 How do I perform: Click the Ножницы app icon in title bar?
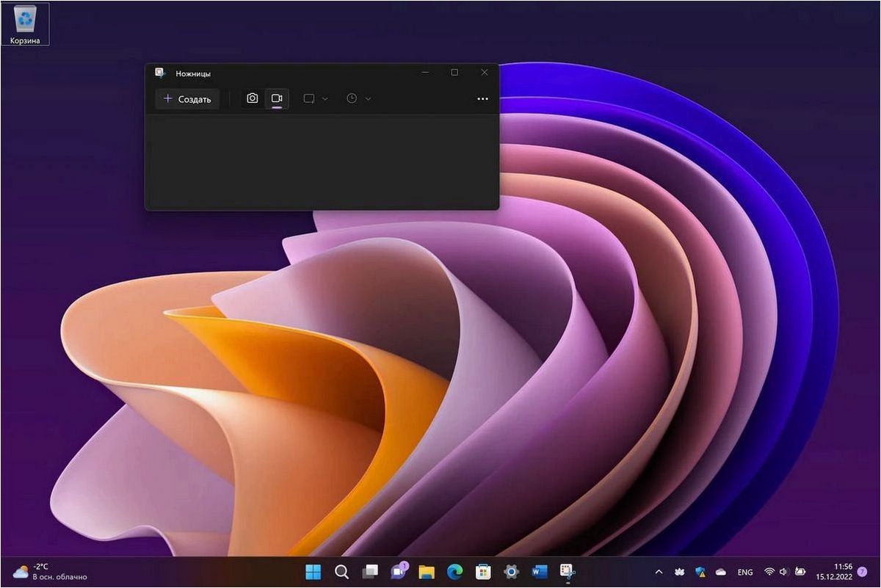[x=160, y=73]
